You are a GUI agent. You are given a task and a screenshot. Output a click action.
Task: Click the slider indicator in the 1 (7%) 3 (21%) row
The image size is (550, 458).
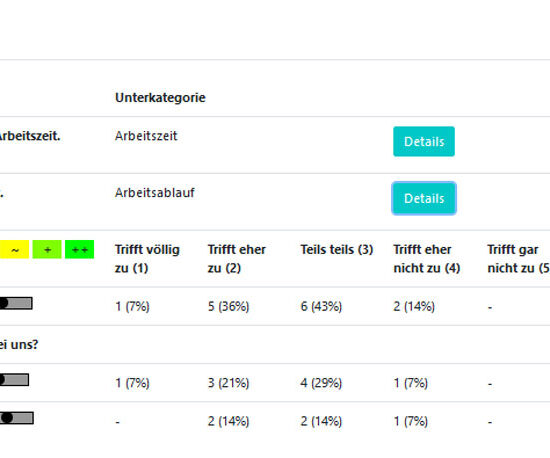[x=14, y=380]
